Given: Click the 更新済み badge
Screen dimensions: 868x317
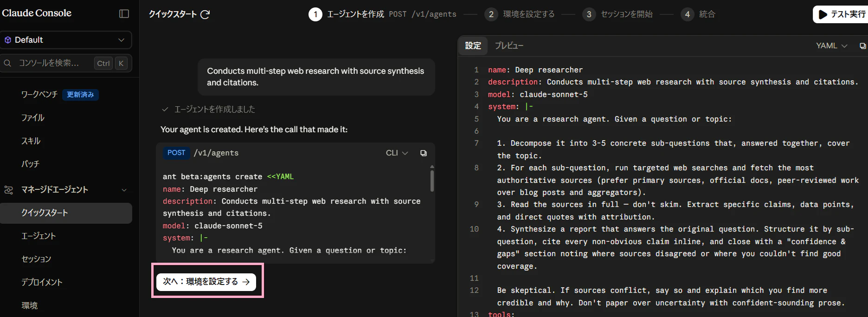Looking at the screenshot, I should click(80, 95).
